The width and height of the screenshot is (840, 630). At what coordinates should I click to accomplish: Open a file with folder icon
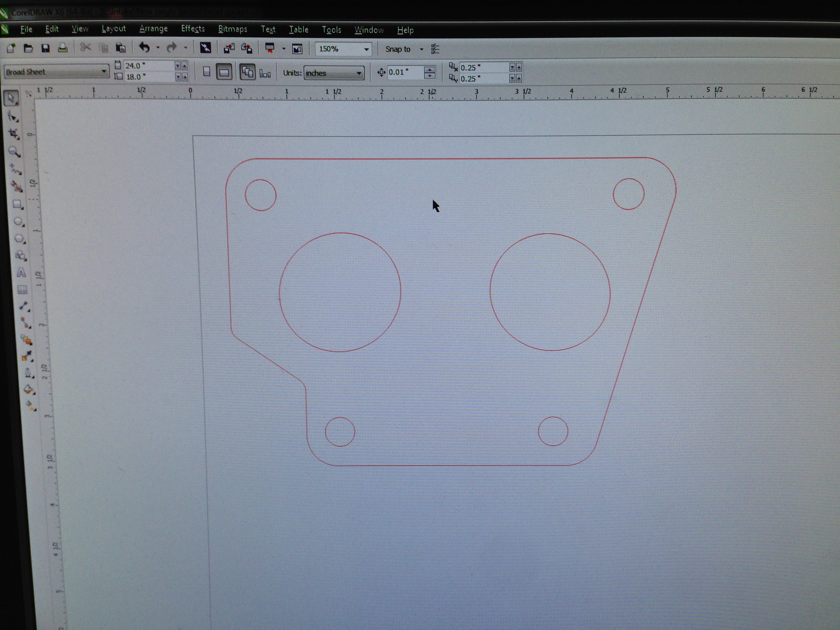click(x=28, y=48)
